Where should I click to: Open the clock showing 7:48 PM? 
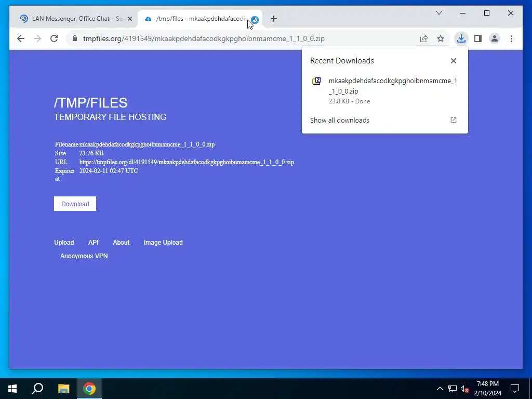tap(487, 389)
